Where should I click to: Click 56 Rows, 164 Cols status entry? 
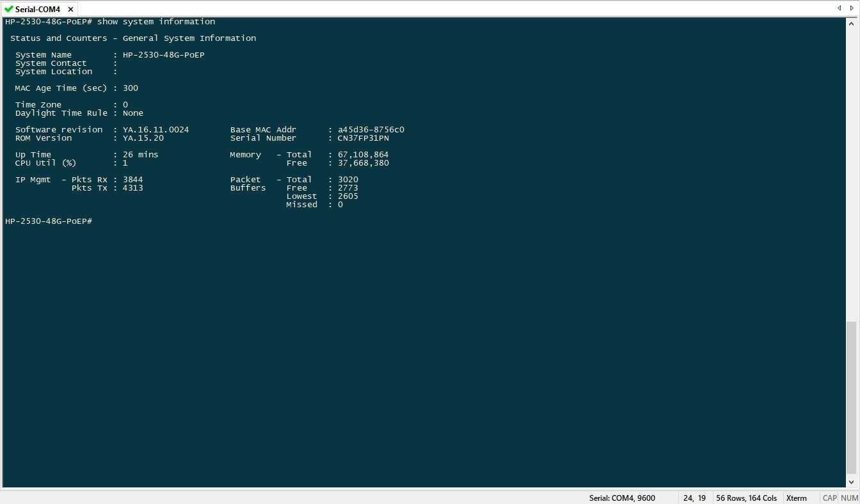point(746,498)
